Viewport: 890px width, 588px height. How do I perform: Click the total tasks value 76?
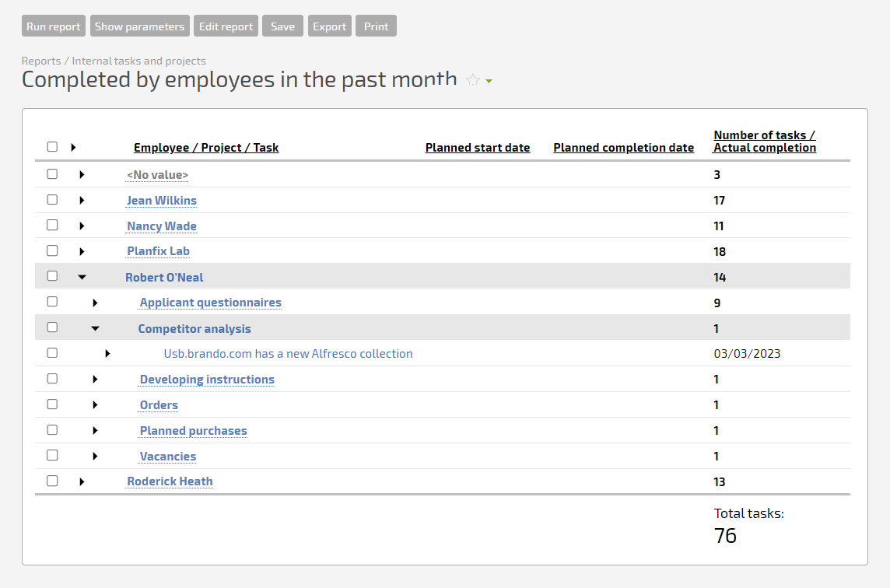tap(725, 535)
